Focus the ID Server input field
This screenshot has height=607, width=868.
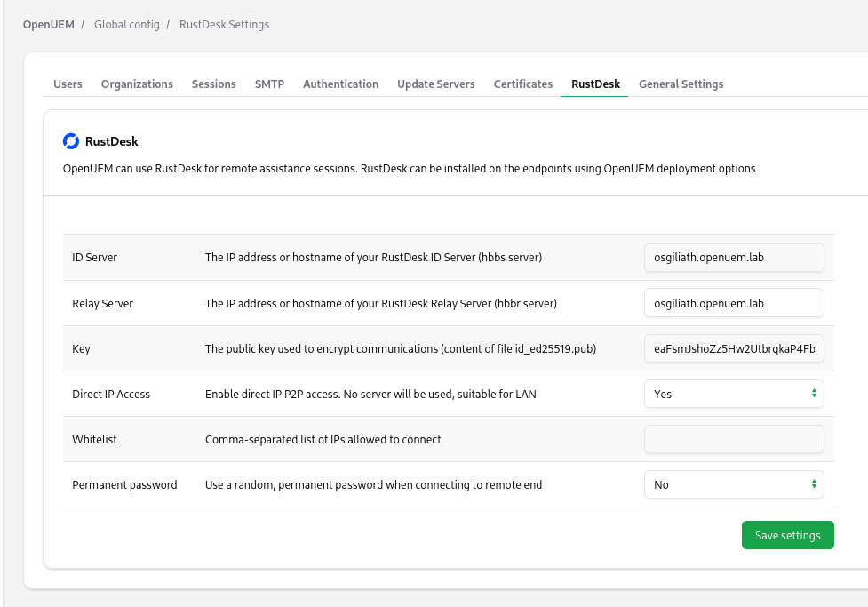point(733,258)
